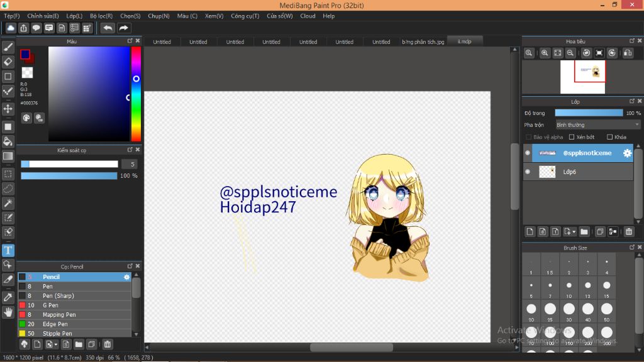The image size is (644, 362).
Task: Select the Text tool
Action: pos(8,250)
